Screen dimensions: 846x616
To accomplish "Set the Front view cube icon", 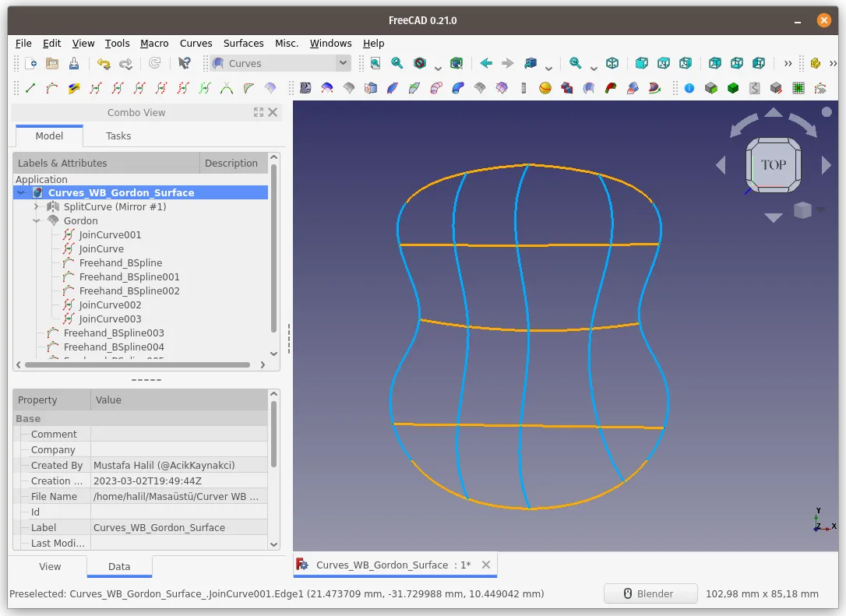I will coord(642,63).
